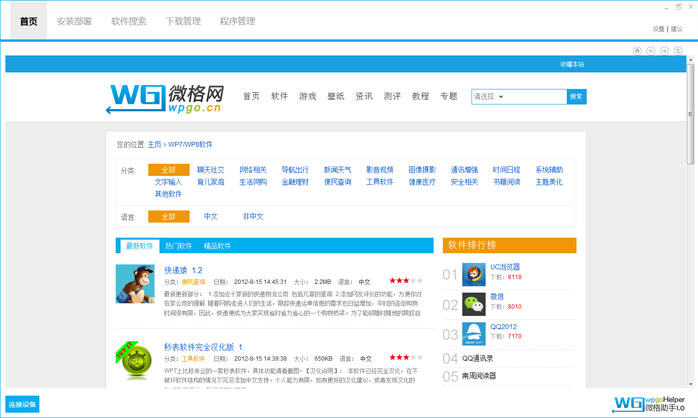Click the 微信 icon in ranking

[x=474, y=304]
